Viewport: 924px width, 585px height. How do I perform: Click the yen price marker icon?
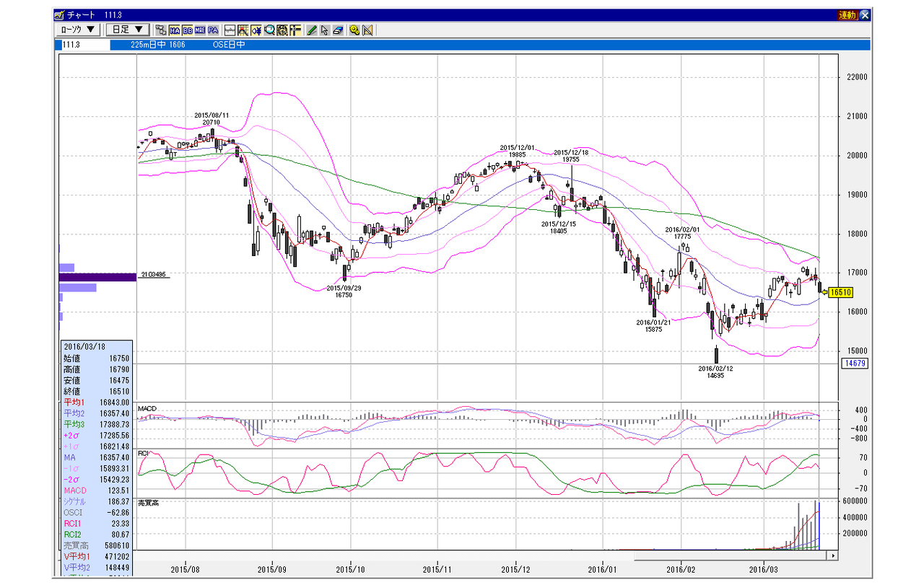tap(256, 30)
